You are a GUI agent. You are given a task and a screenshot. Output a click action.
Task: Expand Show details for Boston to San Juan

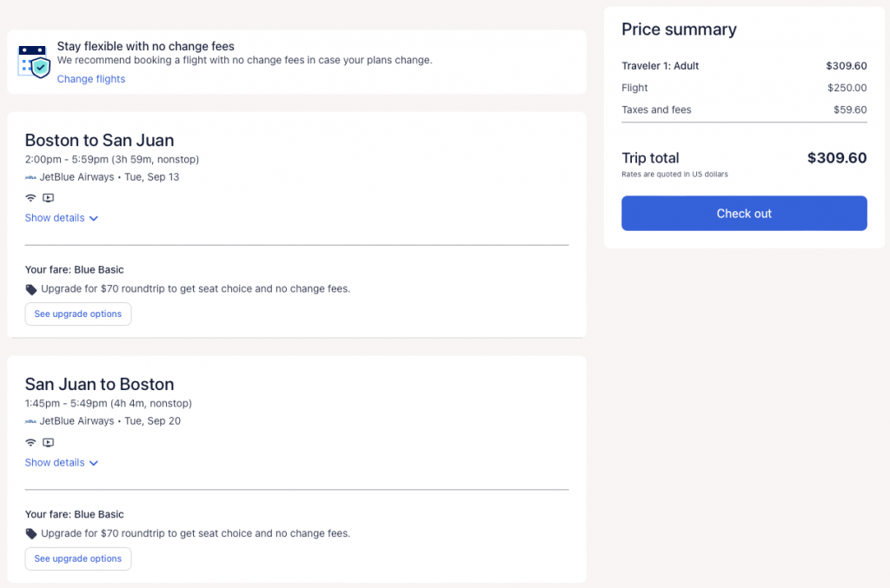click(x=62, y=218)
